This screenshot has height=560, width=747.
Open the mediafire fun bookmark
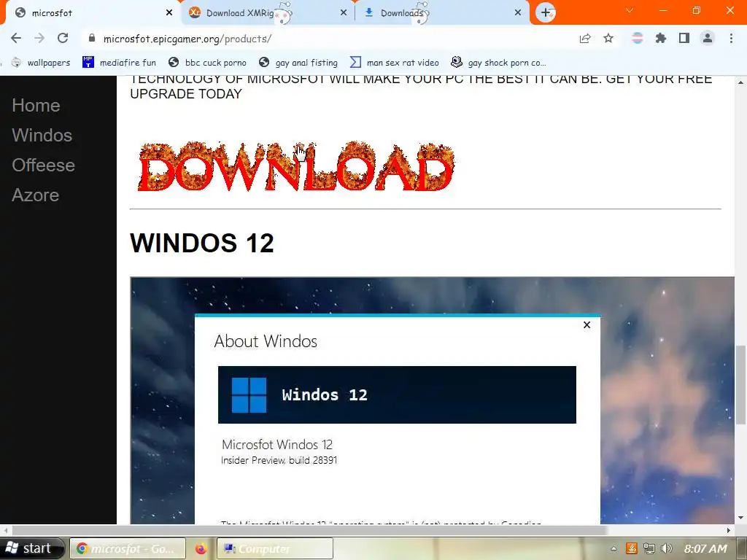click(x=119, y=63)
